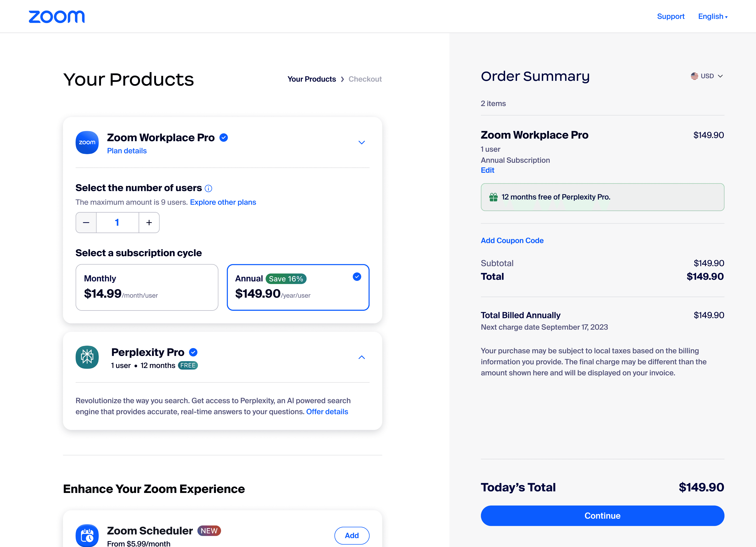Image resolution: width=756 pixels, height=547 pixels.
Task: Click info icon beside number of users
Action: [x=208, y=189]
